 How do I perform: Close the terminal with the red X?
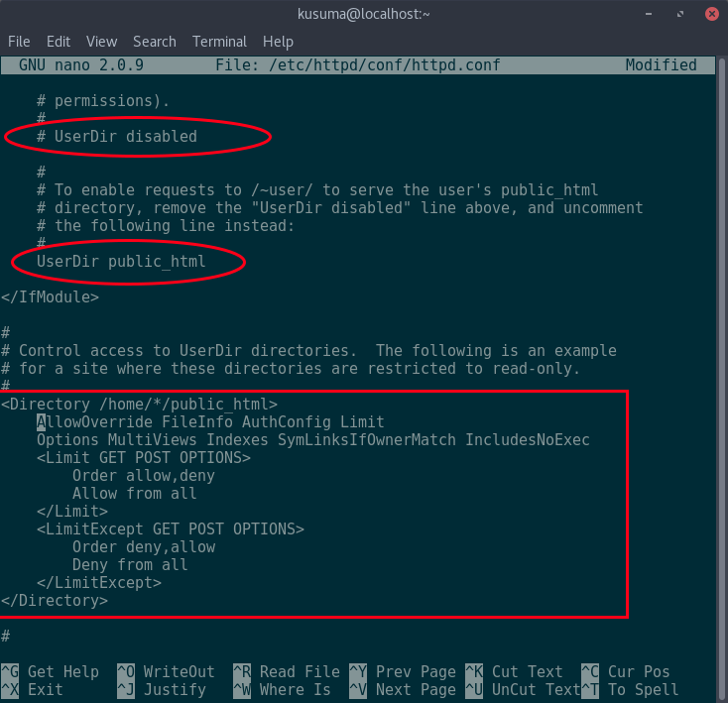(712, 14)
